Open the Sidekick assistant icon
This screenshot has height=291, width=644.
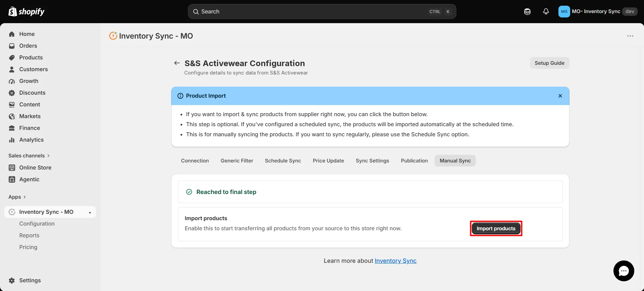pos(527,12)
